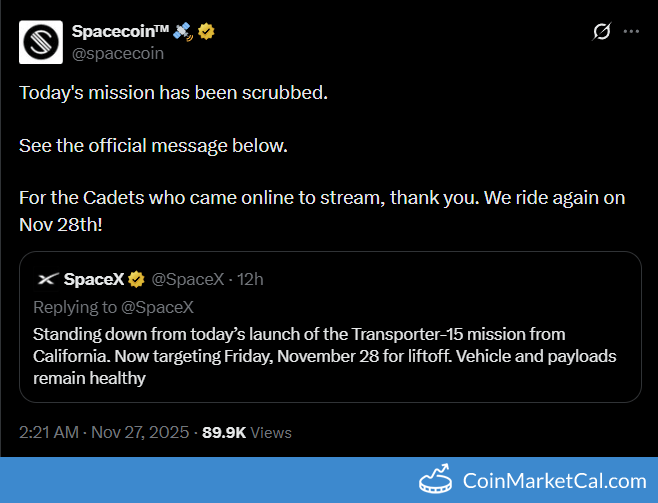Click the Spacecoin display name

click(x=120, y=32)
